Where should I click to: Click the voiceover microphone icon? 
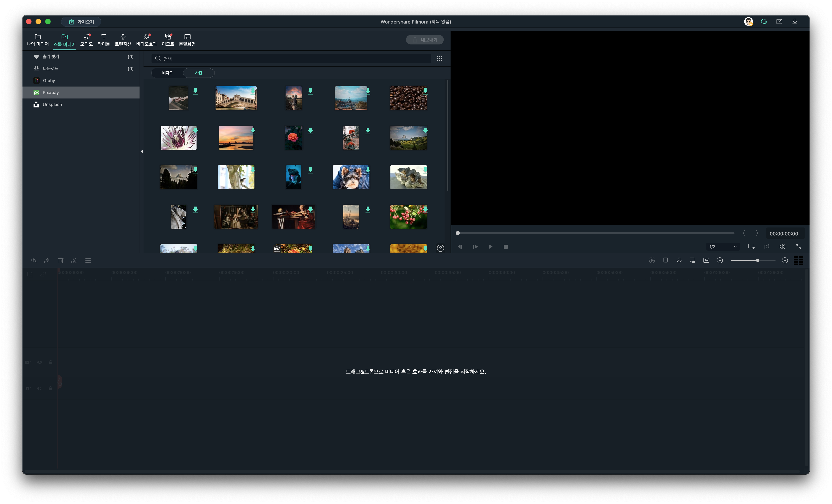point(679,260)
